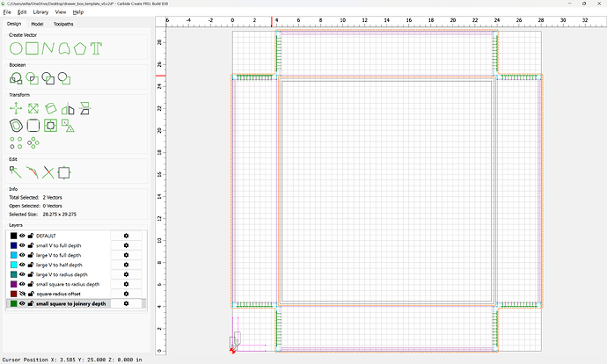Expand the View menu
The height and width of the screenshot is (364, 607).
tap(61, 12)
